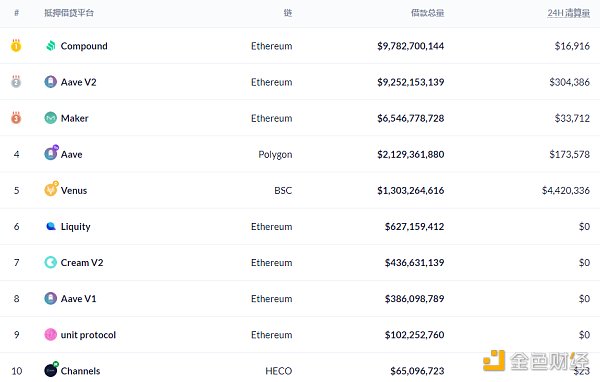Click the Channels logo icon
This screenshot has width=600, height=382.
point(51,369)
